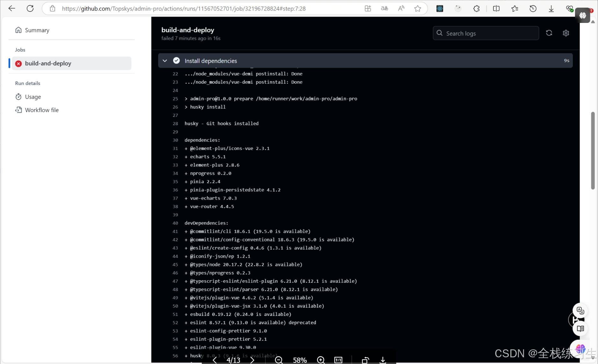598x364 pixels.
Task: Click the page vertical scrollbar thumb
Action: coord(593,150)
